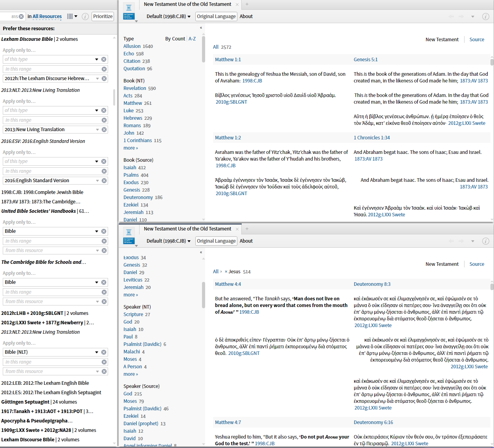Screen dimensions: 494x448
Task: Open Default (1998:CJB) dropdown in bottom panel
Action: [x=169, y=241]
